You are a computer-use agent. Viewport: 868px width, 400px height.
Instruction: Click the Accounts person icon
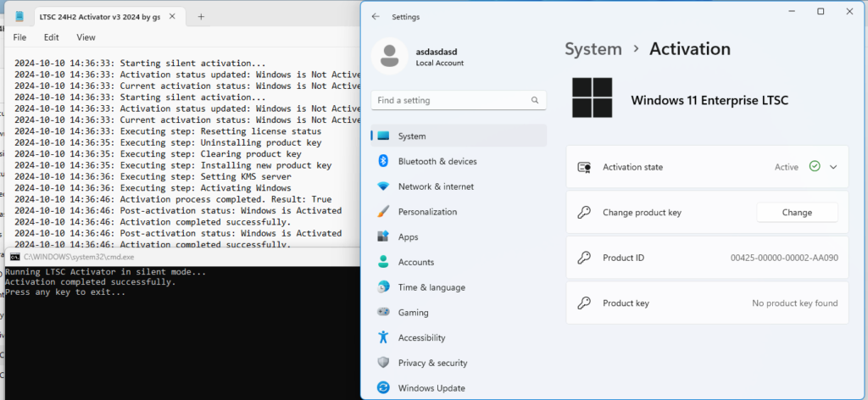383,262
